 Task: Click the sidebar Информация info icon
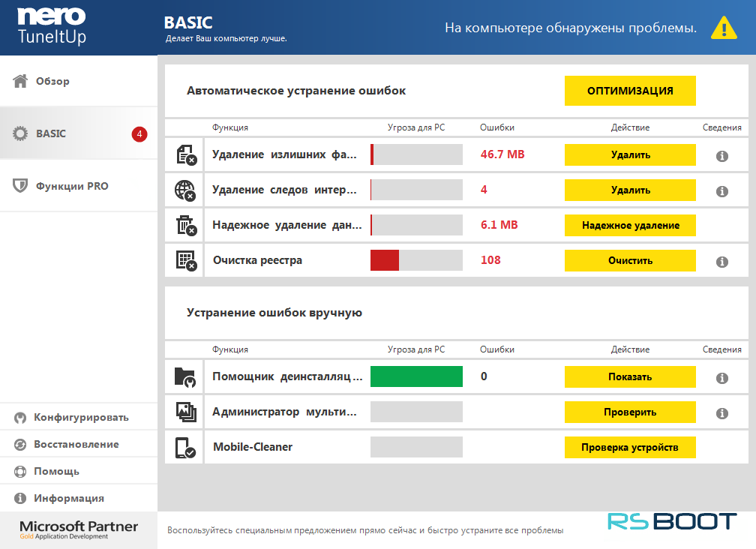(20, 499)
